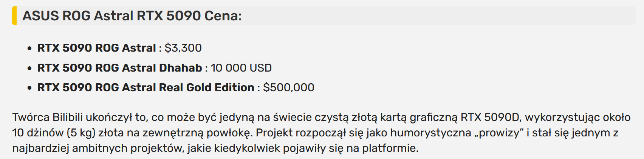Click the $3,300 price
This screenshot has height=159, width=644.
tap(183, 48)
